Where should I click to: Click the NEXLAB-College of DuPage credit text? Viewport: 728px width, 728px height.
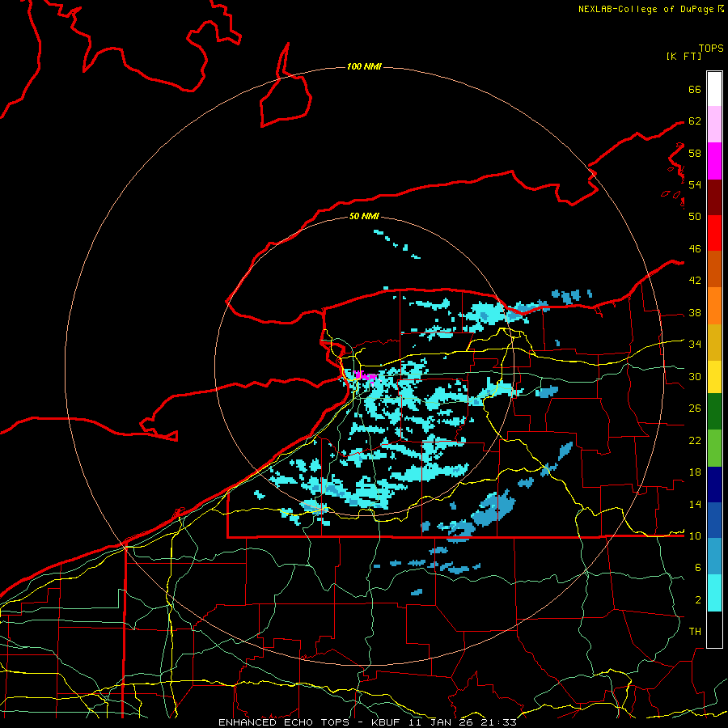click(645, 9)
